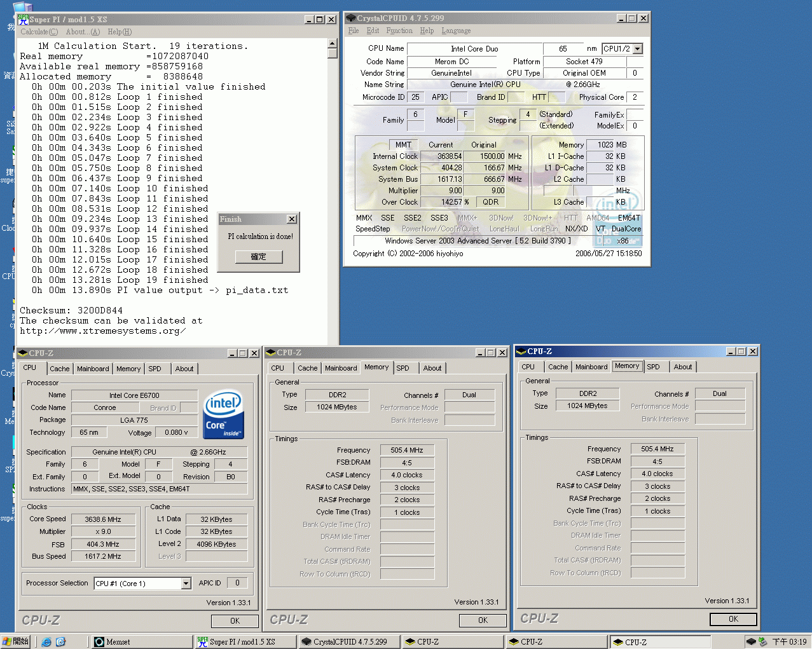Screen dimensions: 812x649
Task: Click the 'Checksum: 3200D844' line in Super PI
Action: click(71, 311)
